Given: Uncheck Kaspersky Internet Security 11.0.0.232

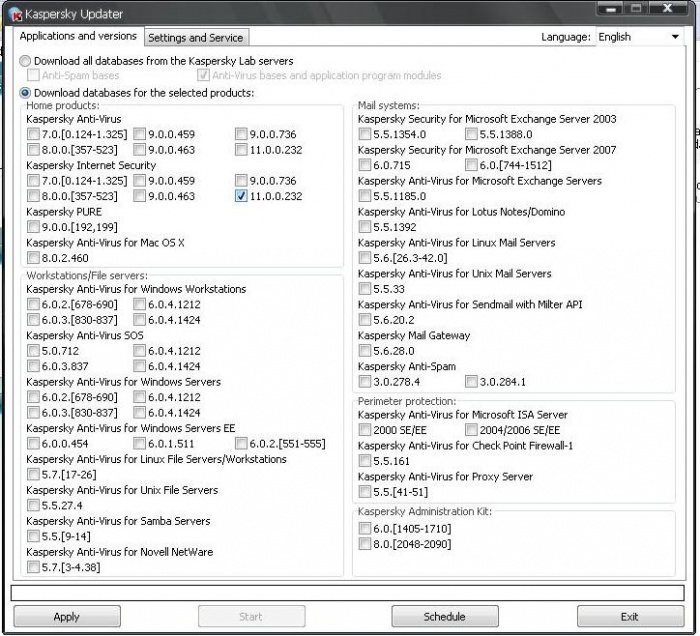Looking at the screenshot, I should 241,196.
